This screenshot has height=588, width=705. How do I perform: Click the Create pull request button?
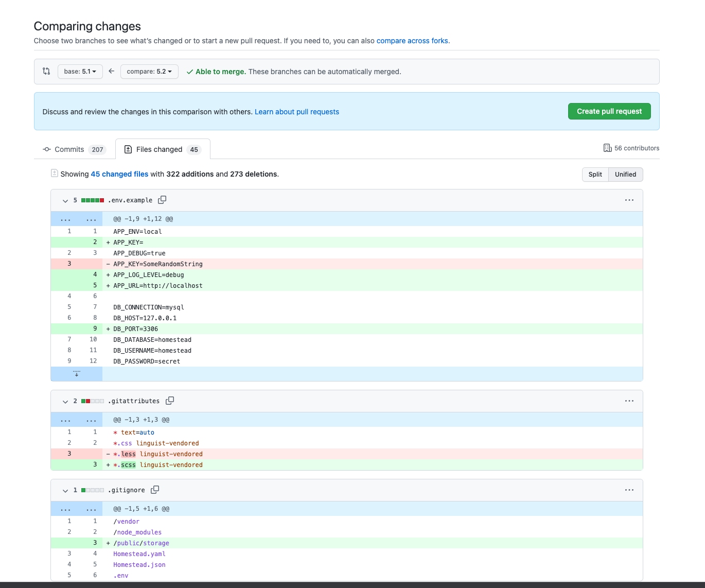click(609, 111)
